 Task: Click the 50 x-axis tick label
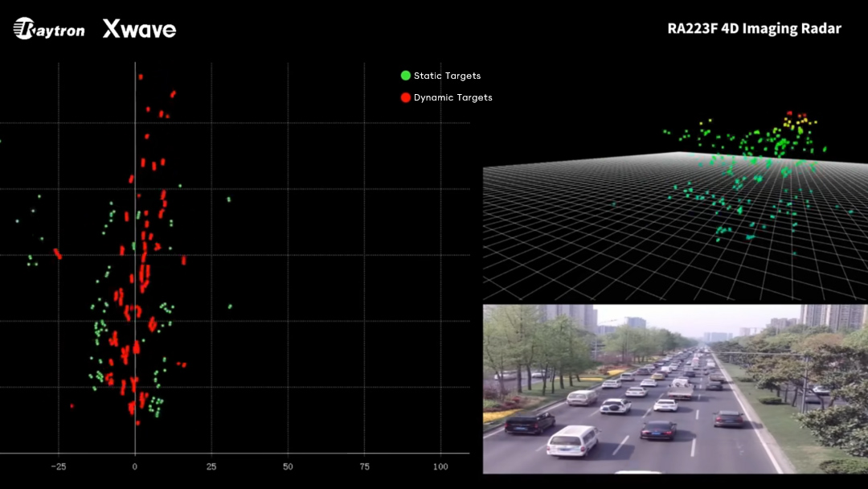[288, 466]
